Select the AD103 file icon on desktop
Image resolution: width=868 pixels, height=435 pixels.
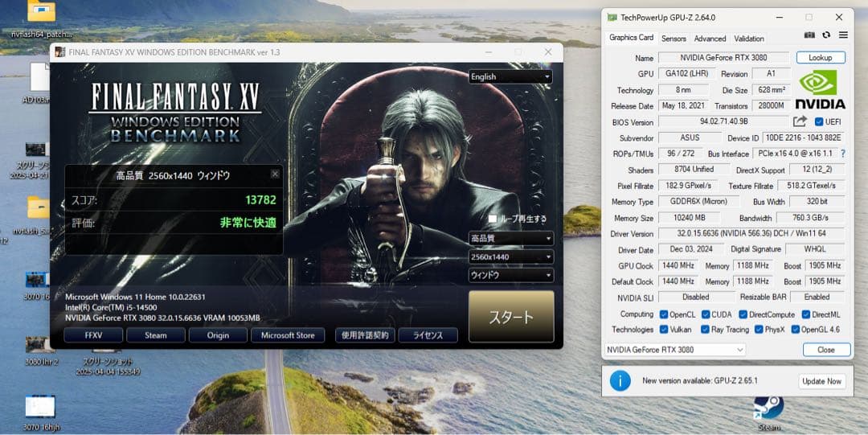point(39,83)
